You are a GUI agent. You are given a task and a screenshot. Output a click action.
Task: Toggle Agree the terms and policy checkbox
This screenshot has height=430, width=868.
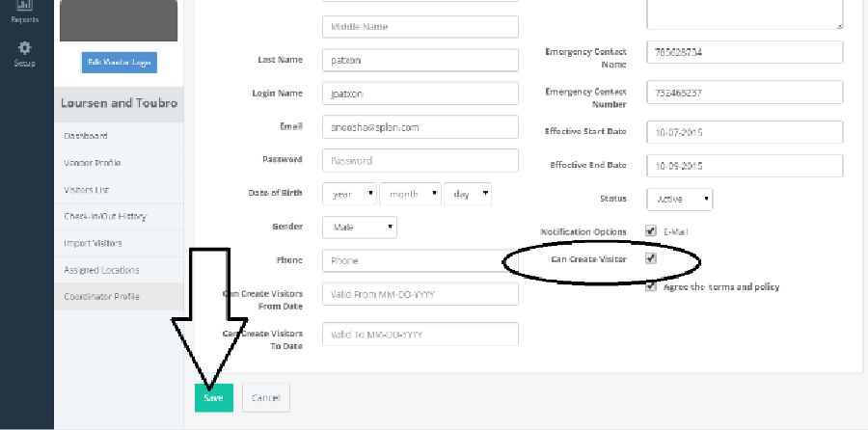tap(651, 286)
